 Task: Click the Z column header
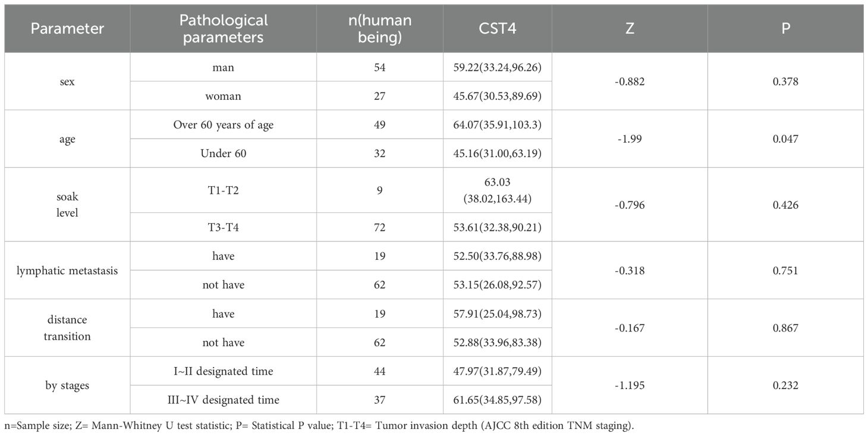click(x=630, y=29)
